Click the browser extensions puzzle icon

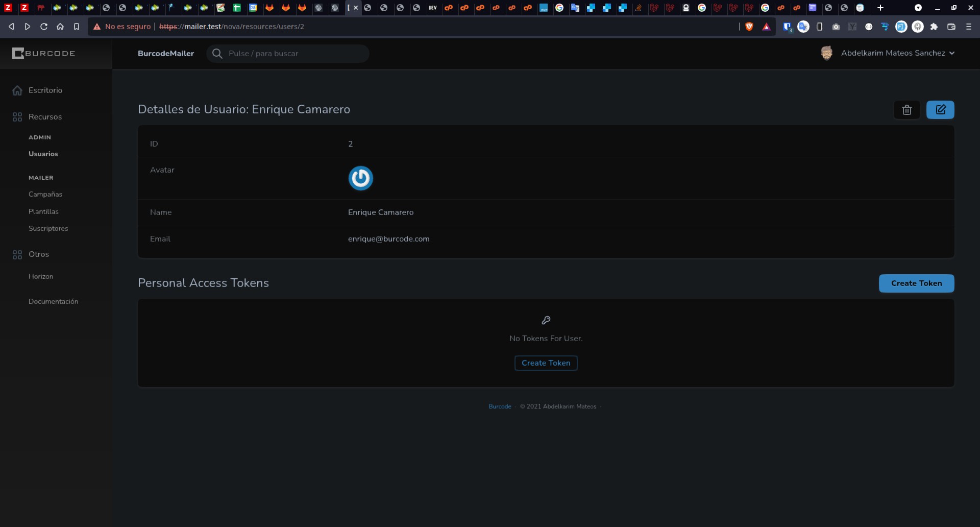click(934, 27)
